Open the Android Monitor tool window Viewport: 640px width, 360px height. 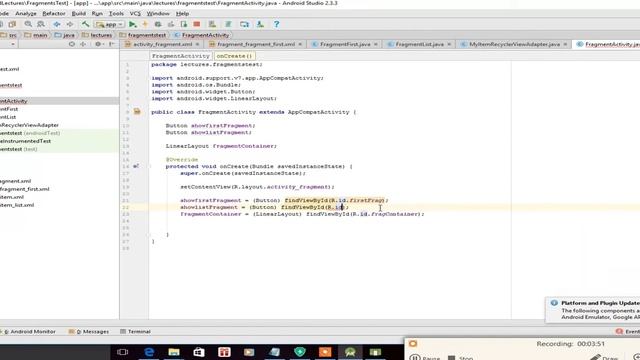point(29,331)
